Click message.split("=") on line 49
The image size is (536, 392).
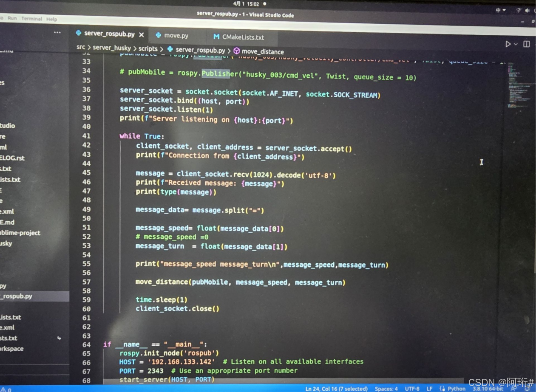click(x=228, y=210)
